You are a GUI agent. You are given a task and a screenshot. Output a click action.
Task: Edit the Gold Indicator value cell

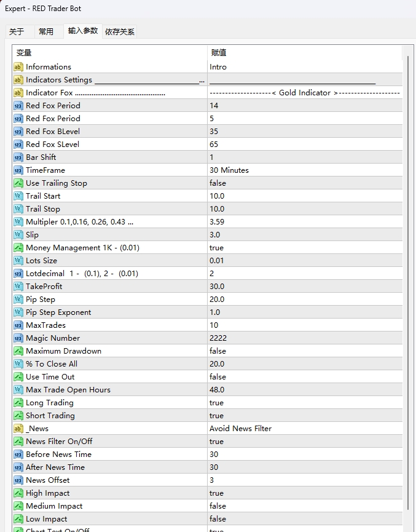pos(305,93)
